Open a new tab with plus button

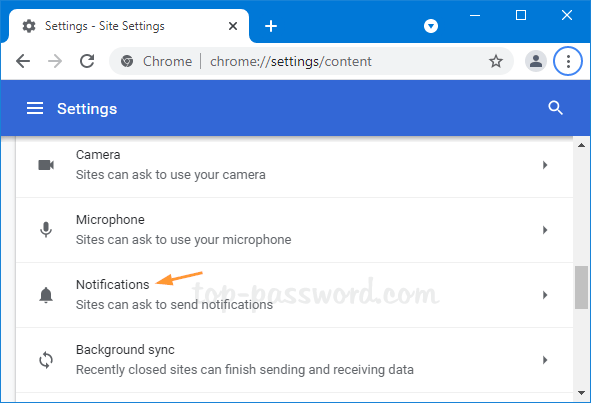[271, 26]
